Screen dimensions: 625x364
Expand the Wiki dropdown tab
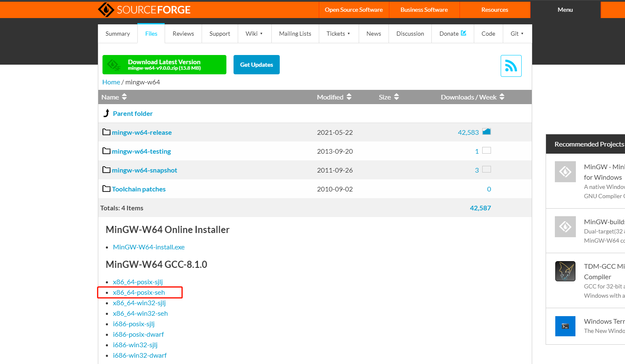tap(254, 34)
